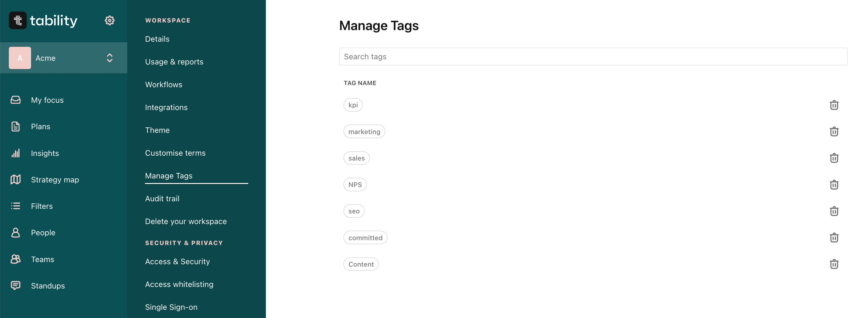Delete the kpi tag with trash icon
The height and width of the screenshot is (318, 868).
[x=834, y=105]
